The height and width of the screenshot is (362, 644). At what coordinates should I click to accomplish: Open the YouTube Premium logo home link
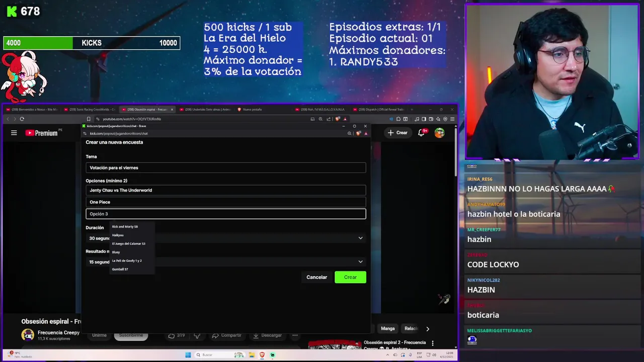point(41,133)
